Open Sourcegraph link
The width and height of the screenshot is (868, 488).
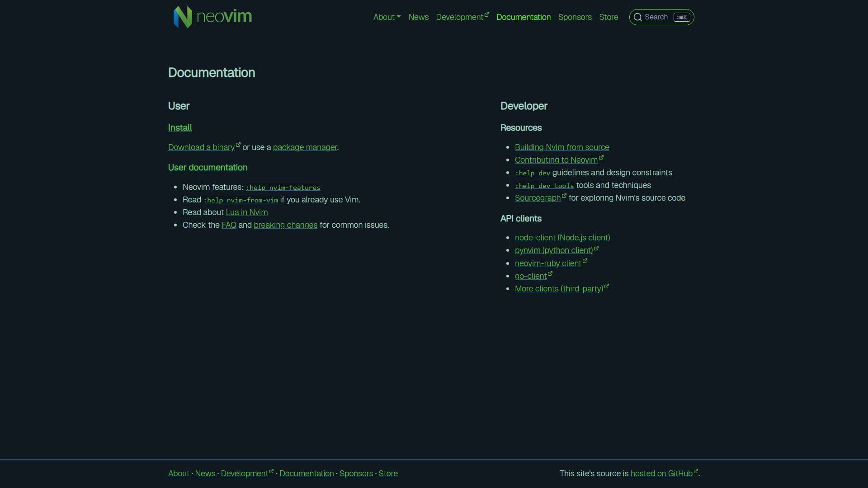click(x=538, y=198)
